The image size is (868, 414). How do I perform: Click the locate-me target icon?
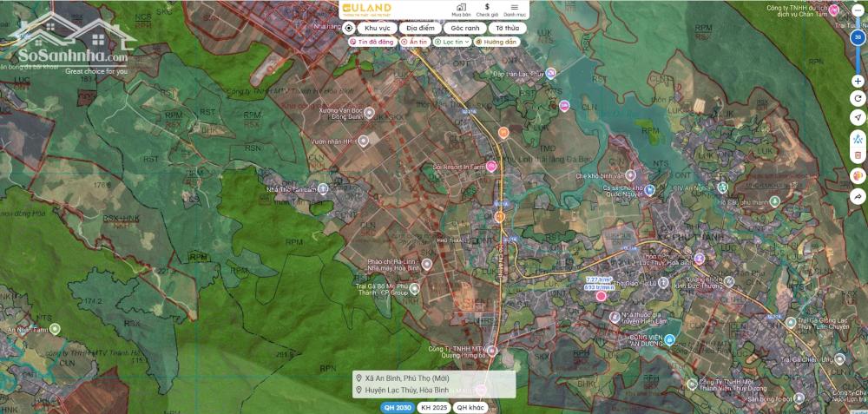(x=348, y=28)
